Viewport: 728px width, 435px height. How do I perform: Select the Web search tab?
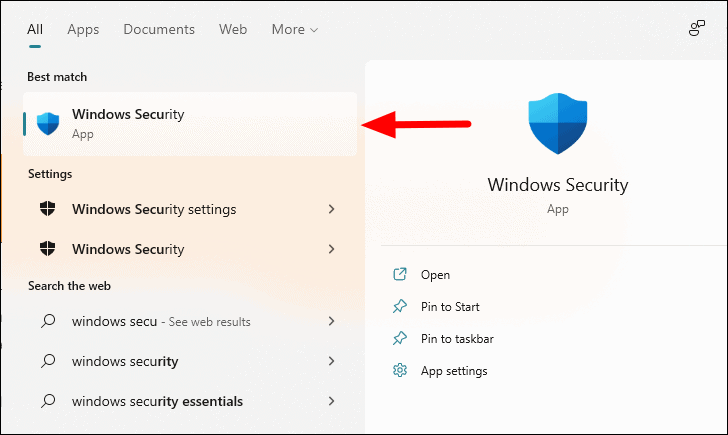[233, 29]
